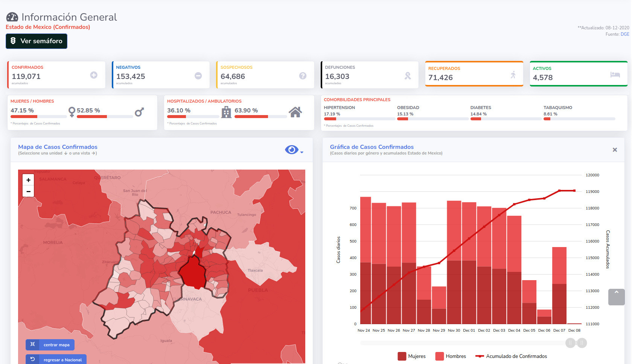632x364 pixels.
Task: Toggle the map eye visibility icon
Action: [291, 150]
